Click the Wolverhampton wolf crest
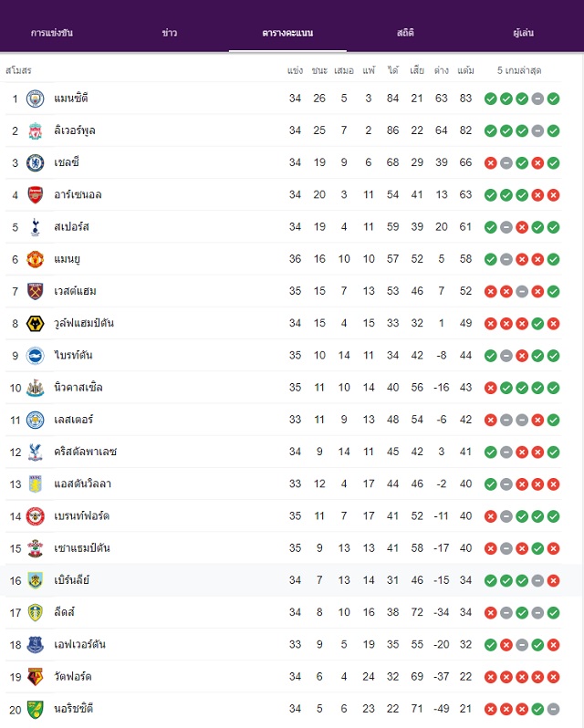584x728 pixels. pos(36,324)
